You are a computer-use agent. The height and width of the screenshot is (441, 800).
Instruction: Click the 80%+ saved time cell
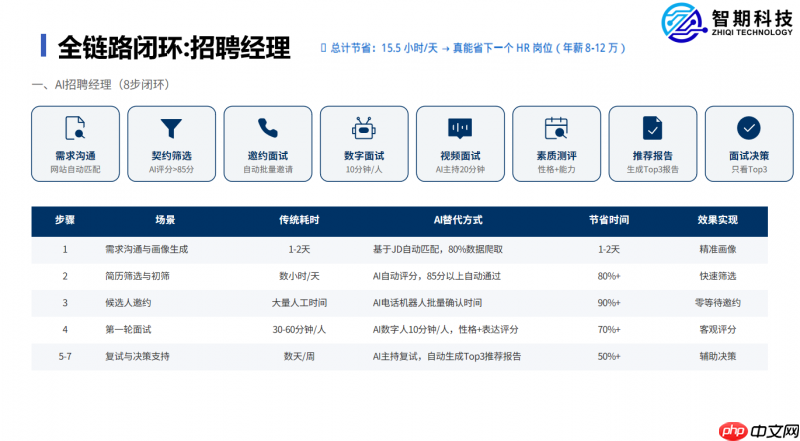coord(609,276)
